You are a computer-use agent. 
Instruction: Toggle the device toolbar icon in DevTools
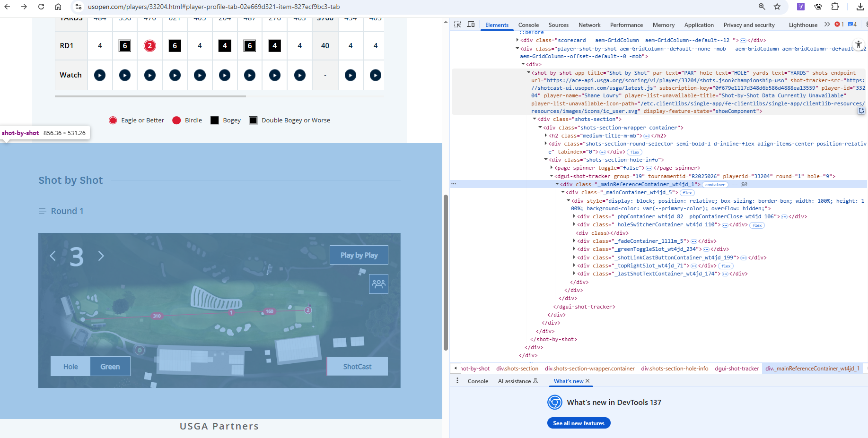[471, 25]
